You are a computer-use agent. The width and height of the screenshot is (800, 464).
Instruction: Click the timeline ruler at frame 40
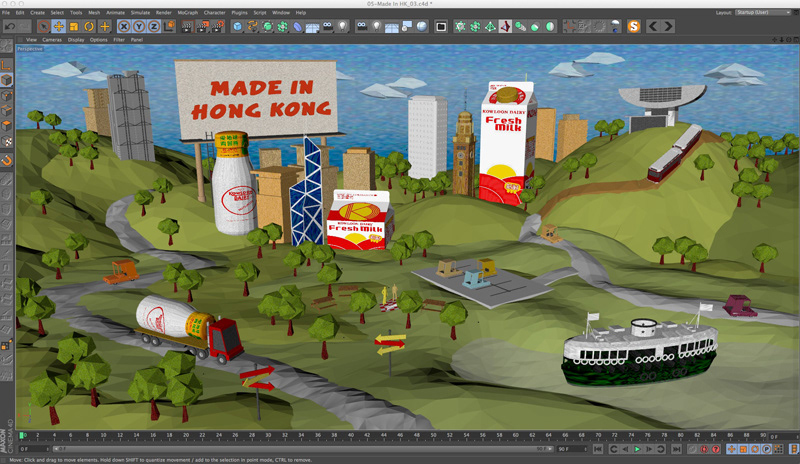pos(351,435)
